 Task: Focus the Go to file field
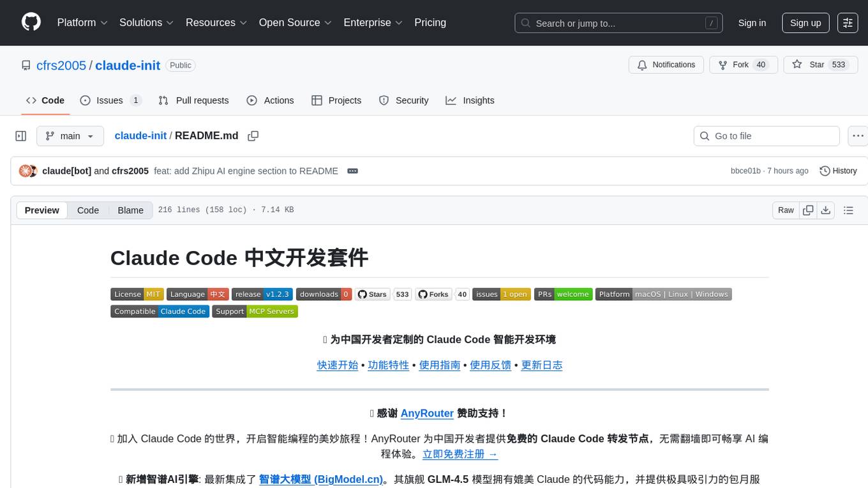pyautogui.click(x=767, y=136)
